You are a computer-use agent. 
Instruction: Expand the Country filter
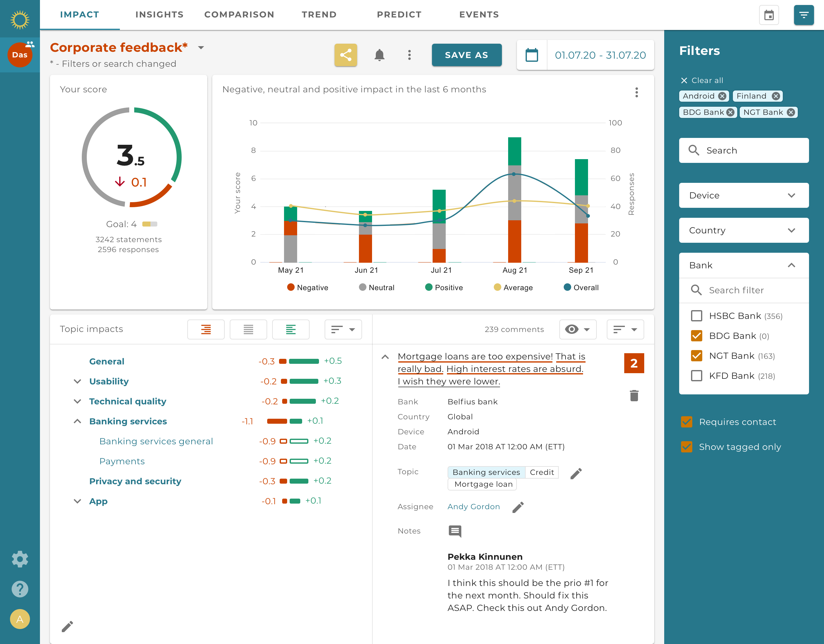(743, 230)
